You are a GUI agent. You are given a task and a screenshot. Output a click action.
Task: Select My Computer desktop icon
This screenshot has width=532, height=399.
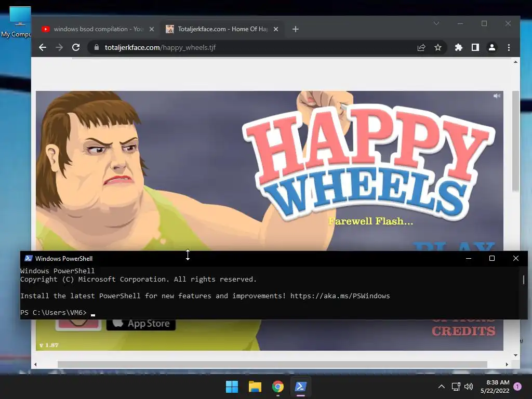pos(16,22)
